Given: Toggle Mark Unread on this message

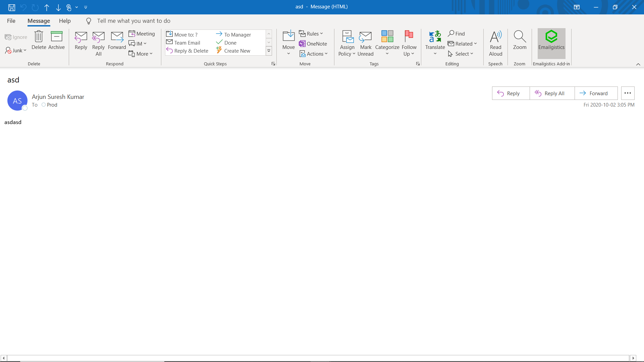Looking at the screenshot, I should pyautogui.click(x=365, y=43).
